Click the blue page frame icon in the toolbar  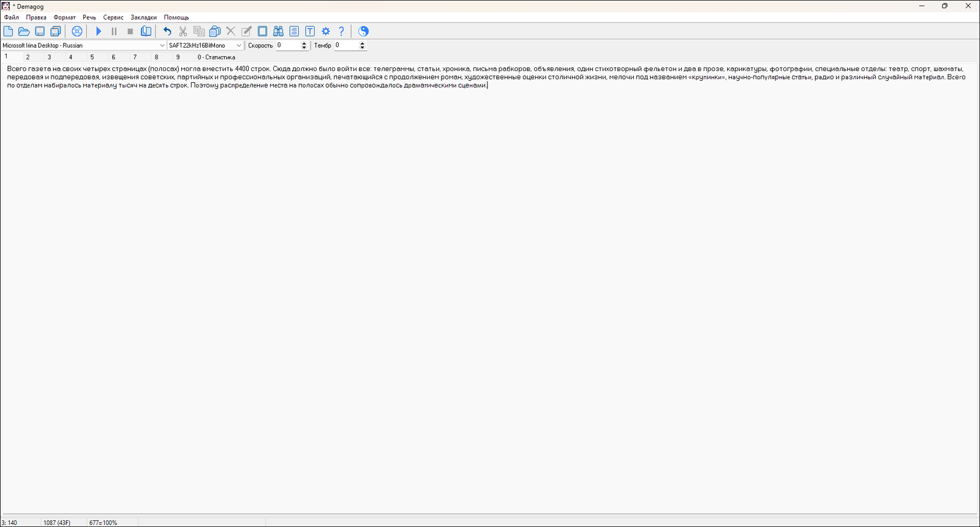(263, 31)
